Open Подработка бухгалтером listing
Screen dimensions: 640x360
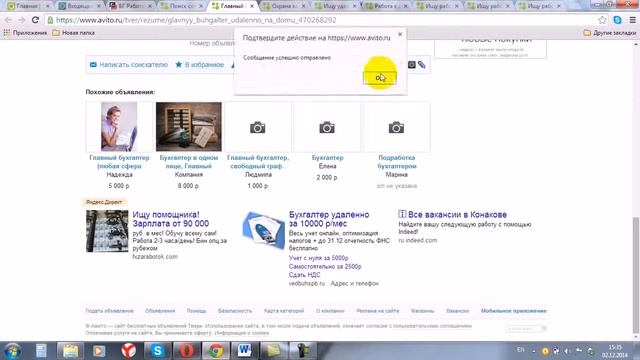pos(397,162)
